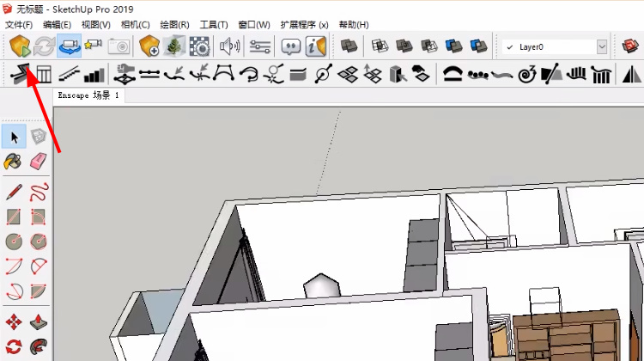Open Enscape manage views
The height and width of the screenshot is (361, 644).
click(94, 46)
